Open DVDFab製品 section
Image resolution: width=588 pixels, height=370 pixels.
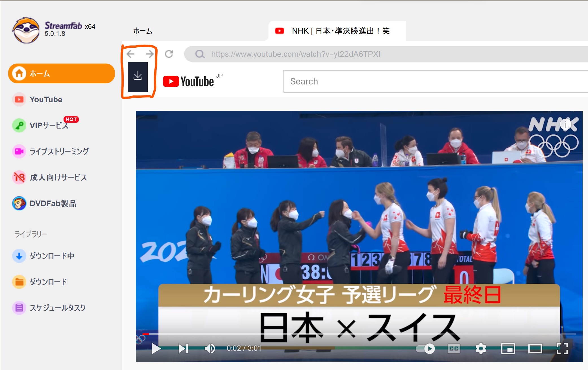(53, 203)
